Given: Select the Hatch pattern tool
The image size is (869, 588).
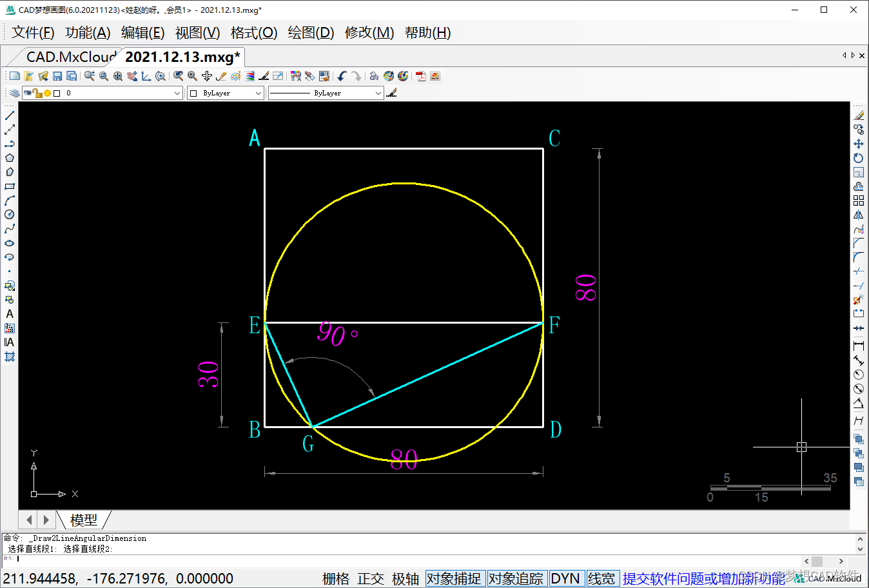Looking at the screenshot, I should [x=10, y=357].
